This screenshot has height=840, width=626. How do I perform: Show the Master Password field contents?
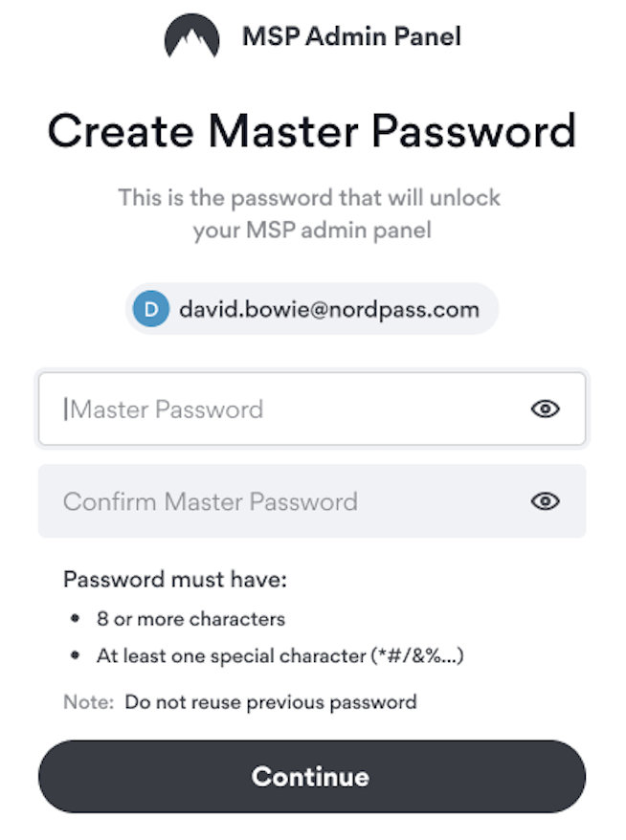pyautogui.click(x=545, y=409)
